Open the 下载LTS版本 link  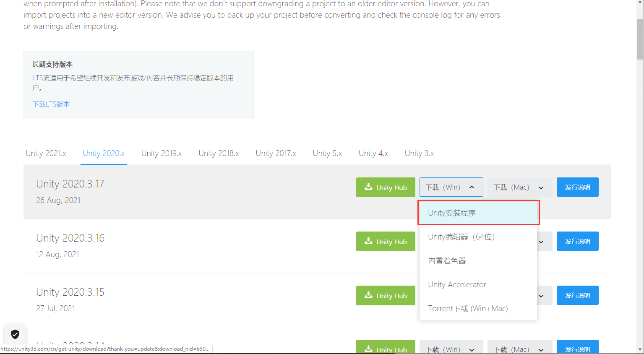coord(51,104)
